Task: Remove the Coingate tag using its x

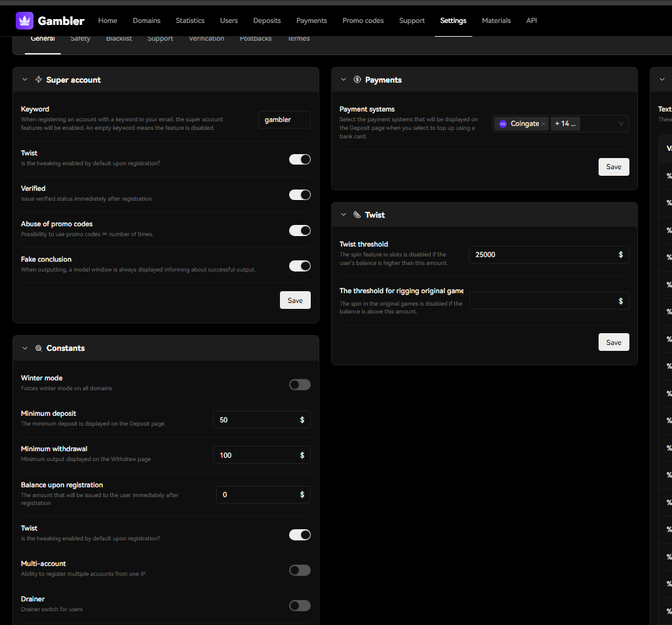Action: [543, 124]
